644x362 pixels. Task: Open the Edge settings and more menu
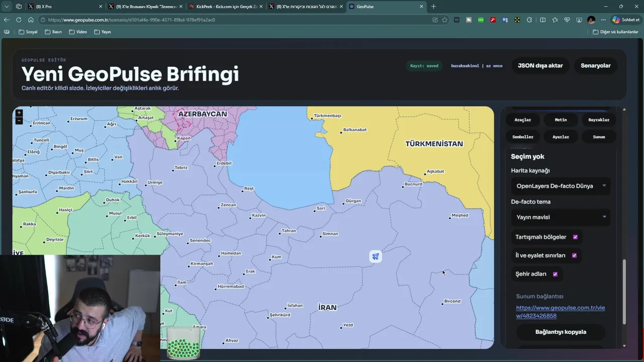click(x=603, y=20)
